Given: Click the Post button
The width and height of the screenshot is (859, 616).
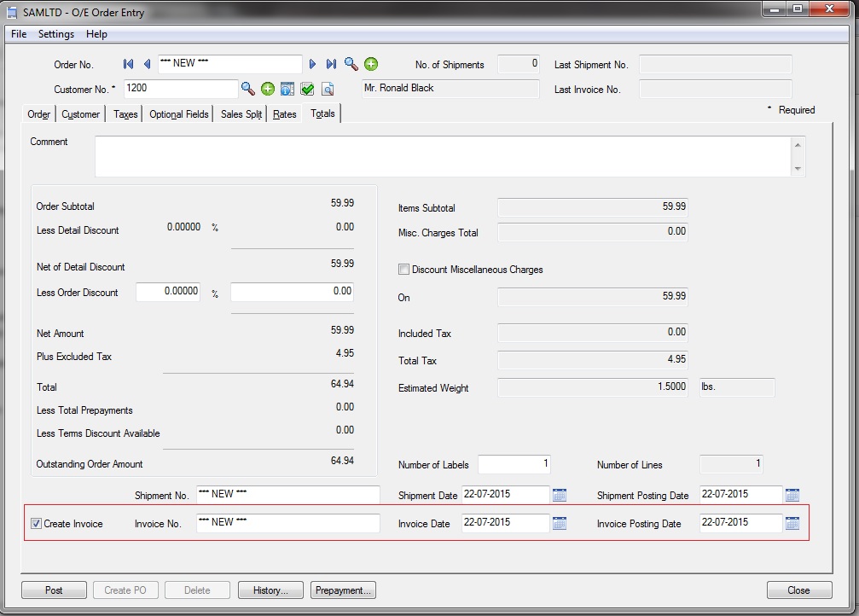Looking at the screenshot, I should pos(54,590).
